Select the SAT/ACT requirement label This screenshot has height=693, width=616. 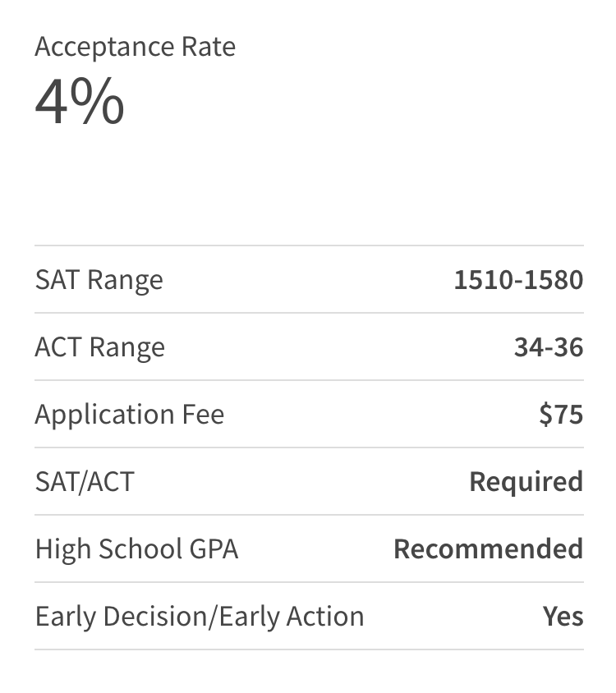point(84,482)
